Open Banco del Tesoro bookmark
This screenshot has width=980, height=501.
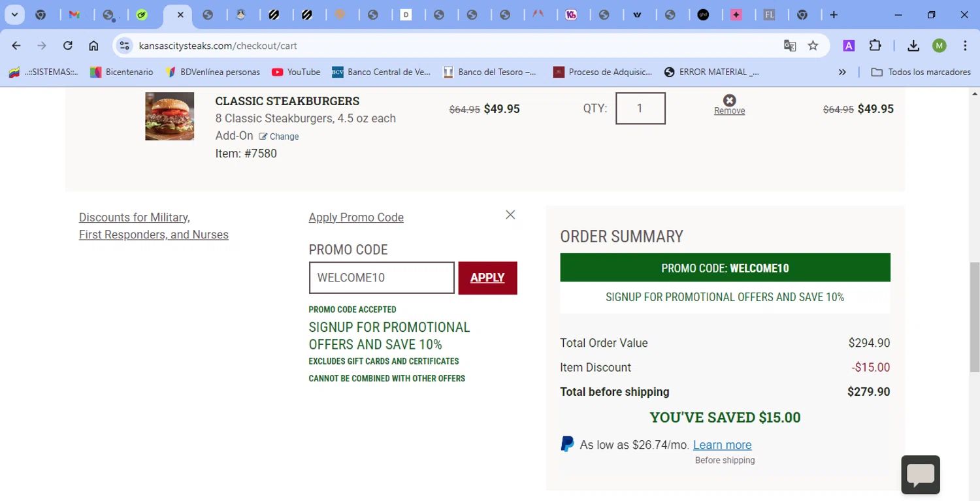(489, 72)
